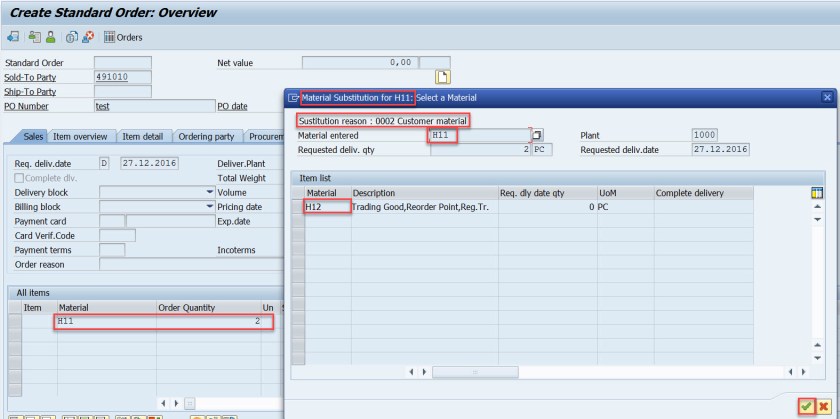
Task: Click top scroll-up arrow in Item list
Action: (x=817, y=207)
